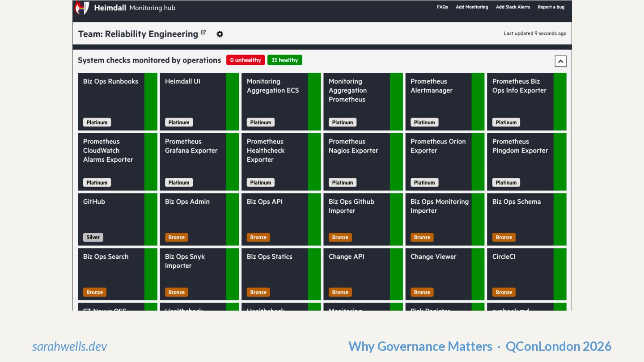Click external link icon beside team name

point(203,33)
